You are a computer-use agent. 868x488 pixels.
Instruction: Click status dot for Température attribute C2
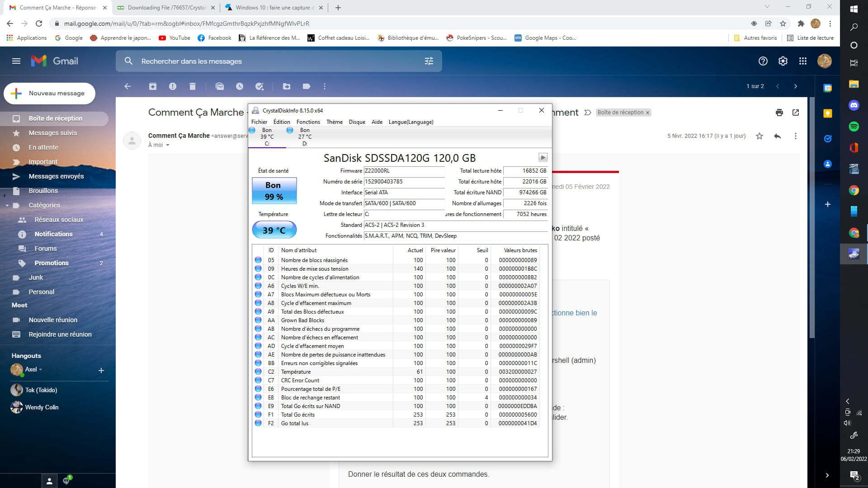point(258,371)
